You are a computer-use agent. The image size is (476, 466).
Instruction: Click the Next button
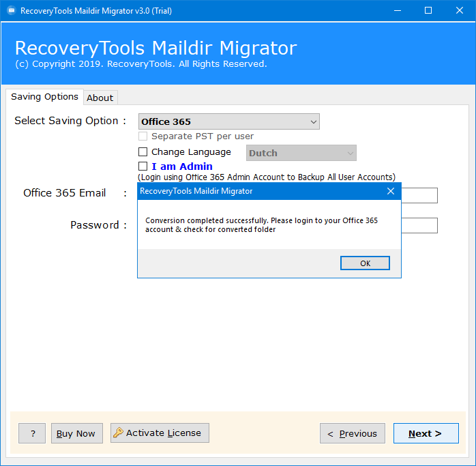(x=426, y=433)
